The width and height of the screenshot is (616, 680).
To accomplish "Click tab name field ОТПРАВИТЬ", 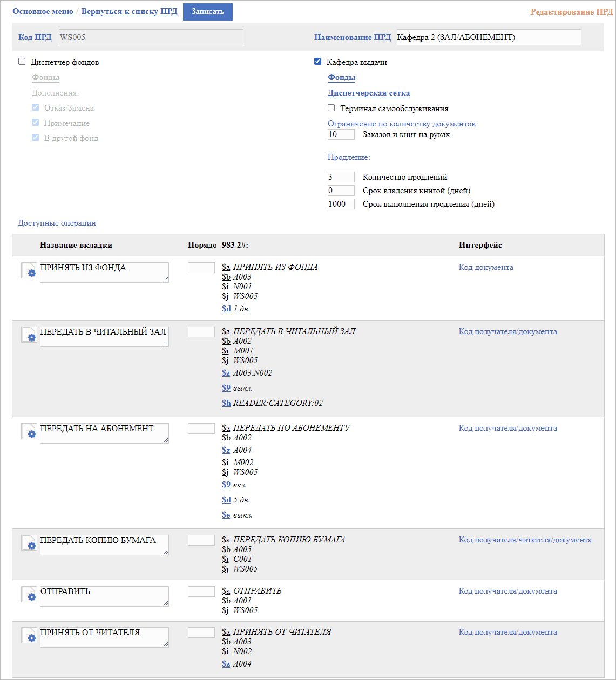I will (104, 596).
